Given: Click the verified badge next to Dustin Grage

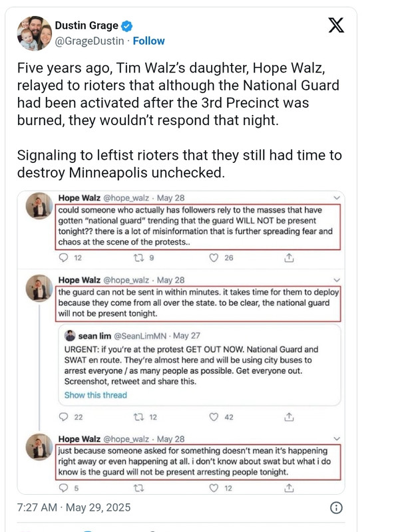Looking at the screenshot, I should pyautogui.click(x=127, y=26).
